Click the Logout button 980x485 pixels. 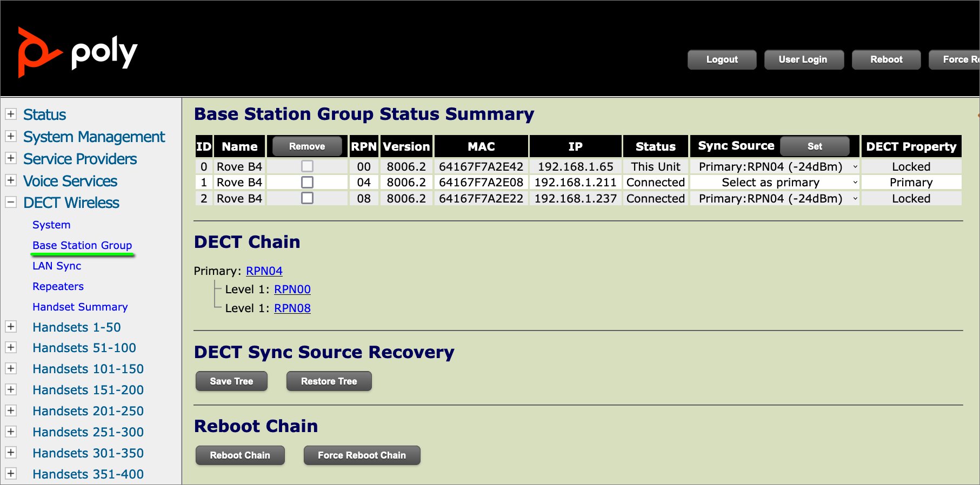(722, 59)
